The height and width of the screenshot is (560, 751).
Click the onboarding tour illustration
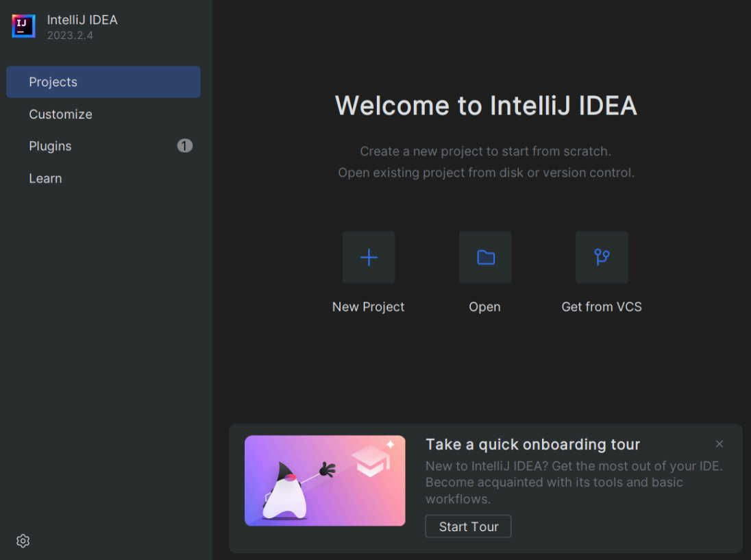coord(325,480)
